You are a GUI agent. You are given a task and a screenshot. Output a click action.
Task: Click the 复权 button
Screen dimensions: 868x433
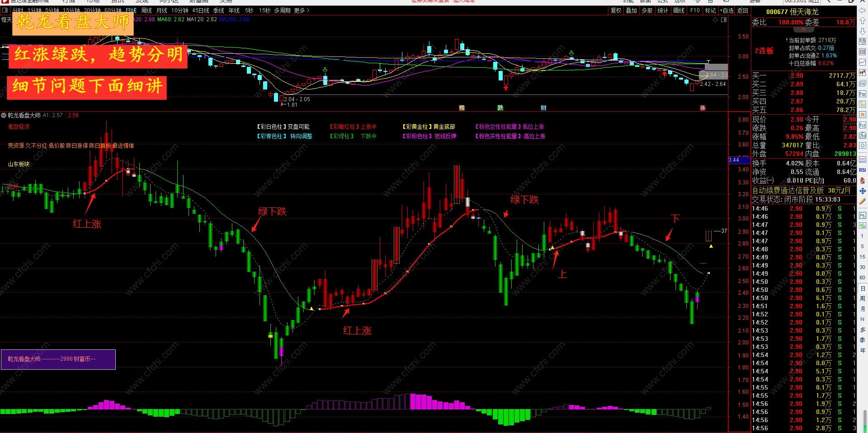(x=616, y=10)
